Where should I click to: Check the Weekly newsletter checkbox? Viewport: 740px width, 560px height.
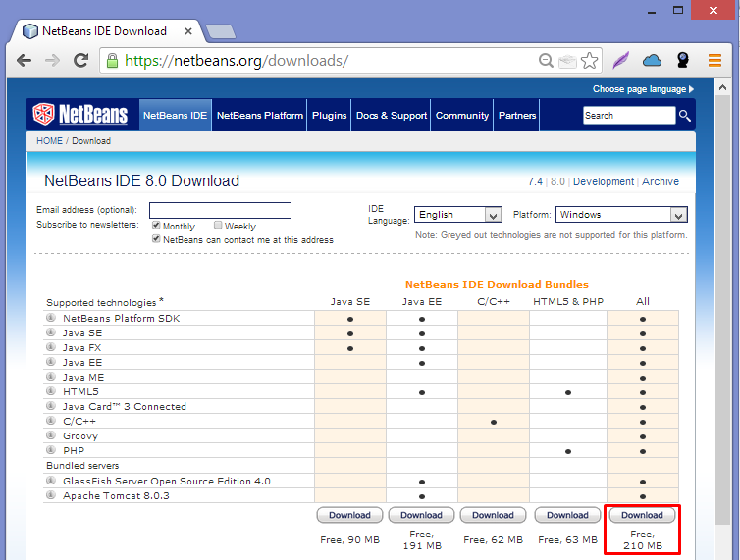point(218,225)
